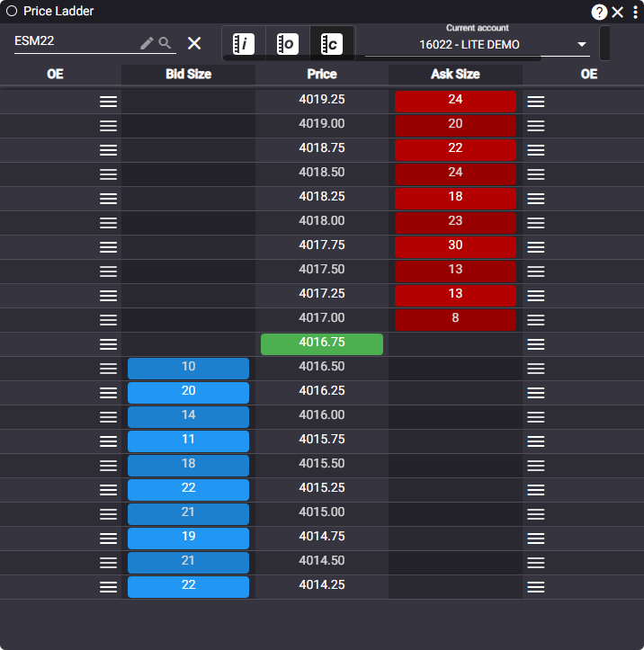Open left OE menu for 4014.50
Image resolution: width=644 pixels, height=650 pixels.
108,563
